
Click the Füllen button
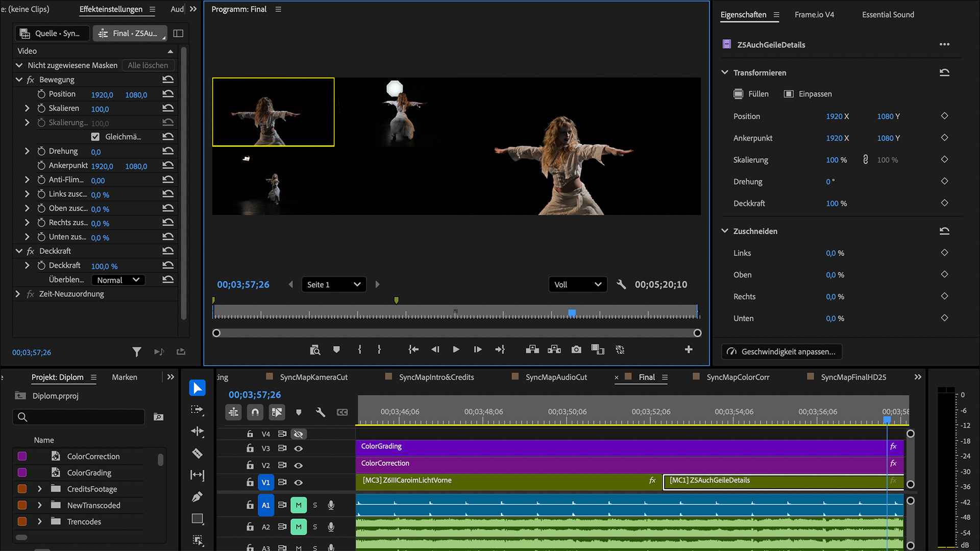751,94
